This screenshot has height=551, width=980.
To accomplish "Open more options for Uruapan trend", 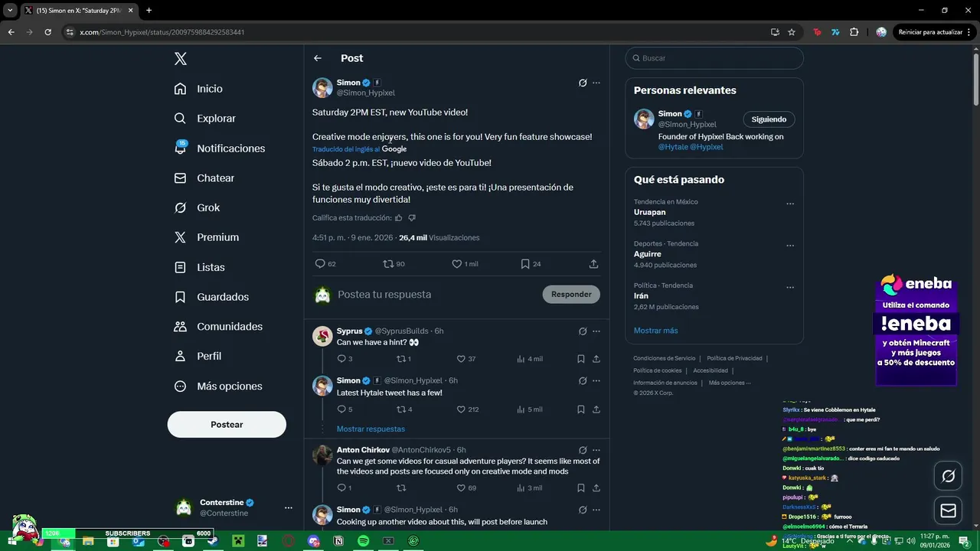I will [790, 204].
